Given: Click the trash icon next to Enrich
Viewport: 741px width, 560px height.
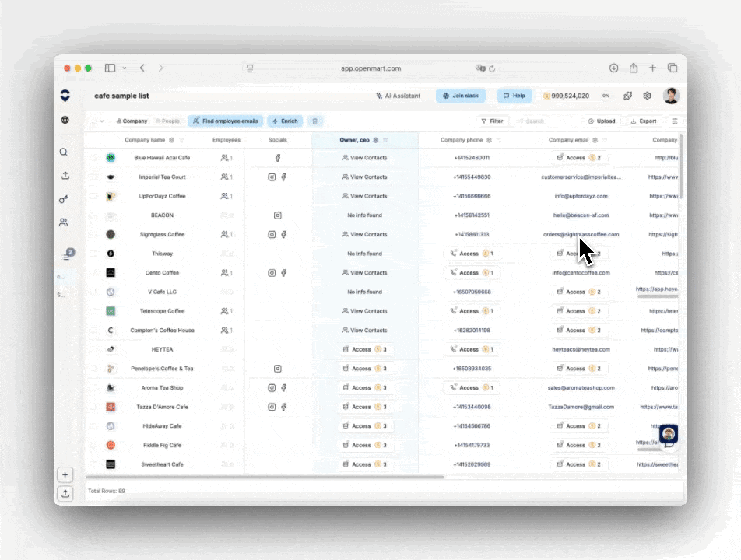Looking at the screenshot, I should [x=314, y=121].
